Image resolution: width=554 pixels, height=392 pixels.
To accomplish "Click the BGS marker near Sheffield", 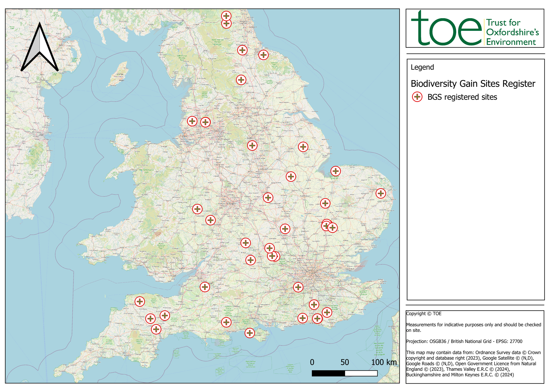I will 253,145.
